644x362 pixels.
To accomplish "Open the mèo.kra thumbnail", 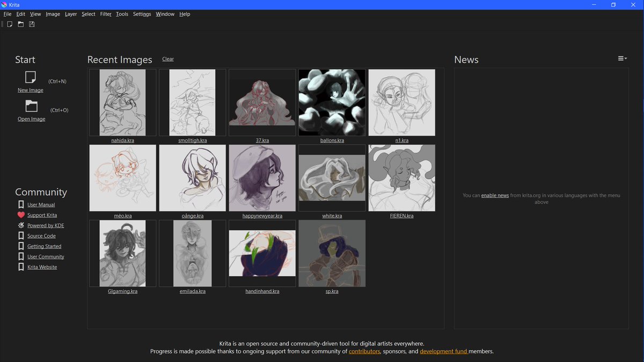I will pyautogui.click(x=122, y=178).
